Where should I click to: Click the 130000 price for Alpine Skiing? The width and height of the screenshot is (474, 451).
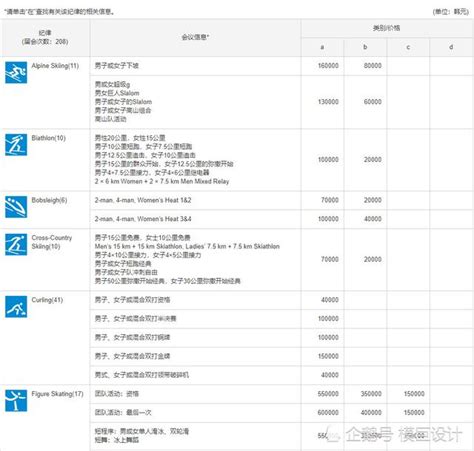click(328, 102)
